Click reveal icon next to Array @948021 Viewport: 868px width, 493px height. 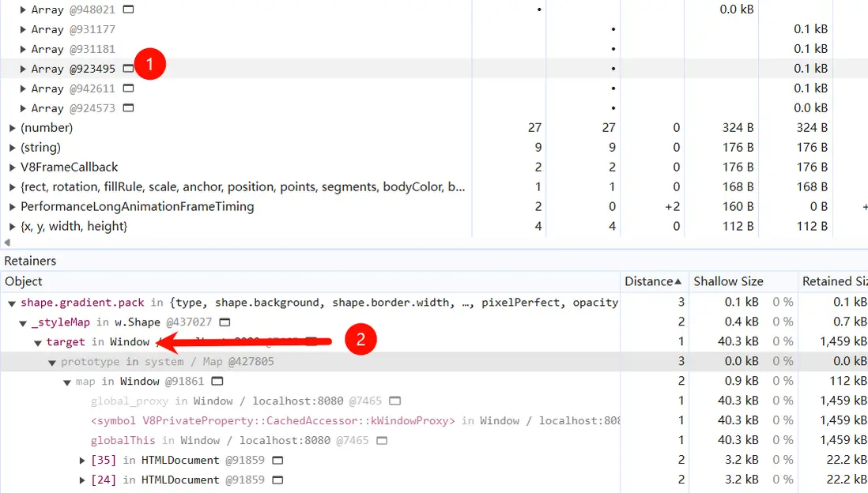click(x=128, y=9)
